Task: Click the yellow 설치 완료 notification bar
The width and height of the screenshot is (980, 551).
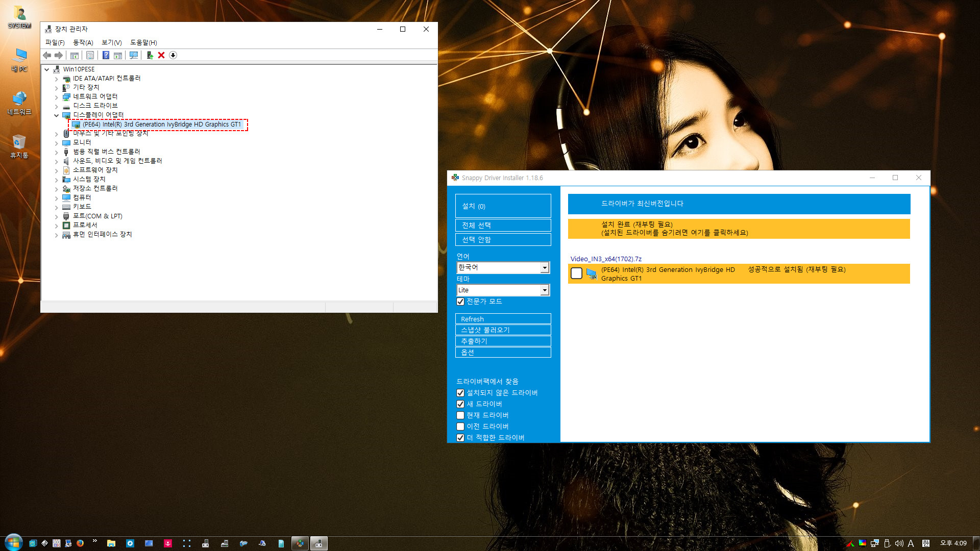Action: (x=739, y=229)
